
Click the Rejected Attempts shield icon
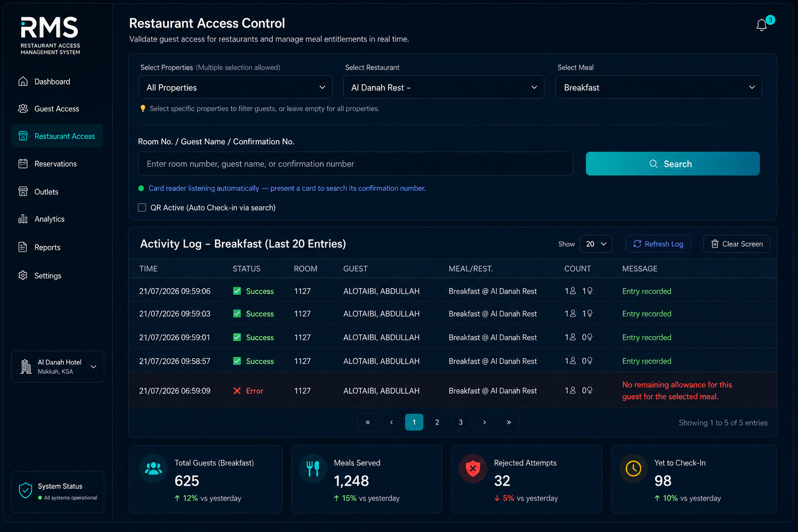pos(473,469)
